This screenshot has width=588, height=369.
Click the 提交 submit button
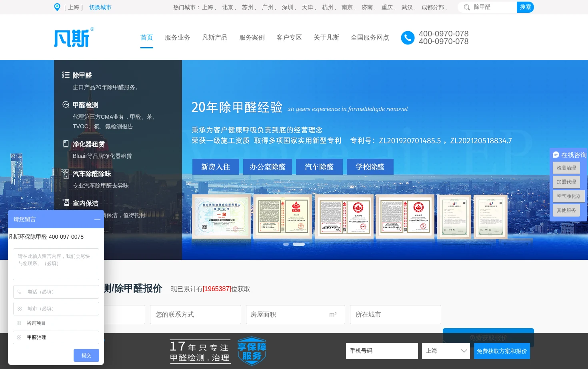click(x=86, y=355)
